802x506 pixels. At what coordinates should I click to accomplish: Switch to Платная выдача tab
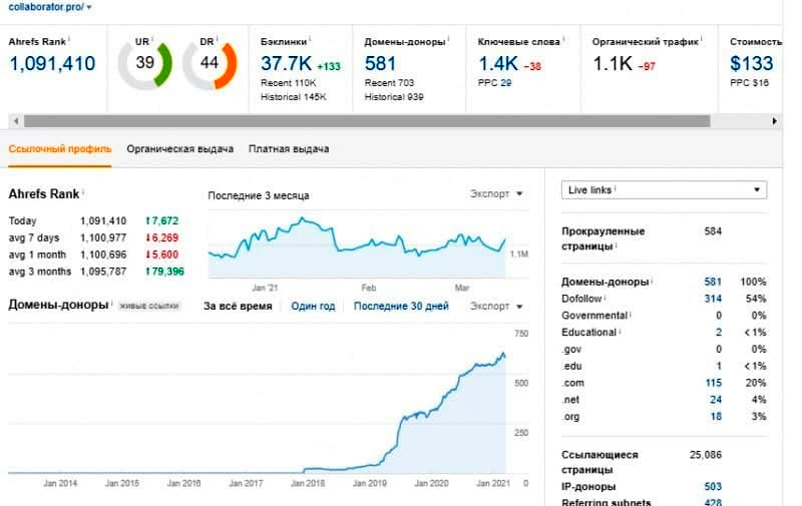(x=288, y=149)
